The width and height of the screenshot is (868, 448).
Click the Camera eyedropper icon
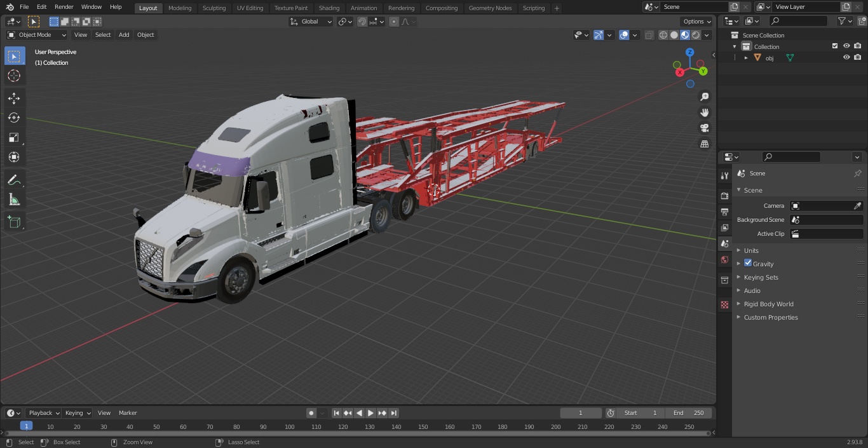point(857,206)
